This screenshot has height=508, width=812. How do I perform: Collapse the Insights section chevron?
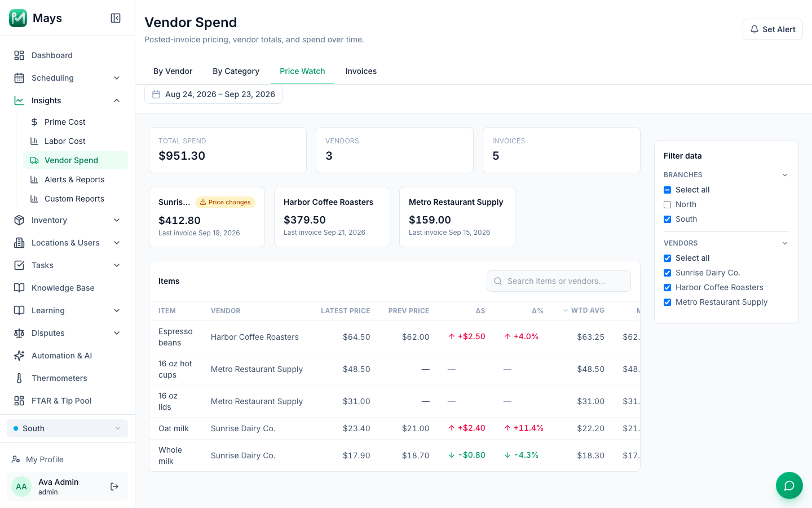117,100
